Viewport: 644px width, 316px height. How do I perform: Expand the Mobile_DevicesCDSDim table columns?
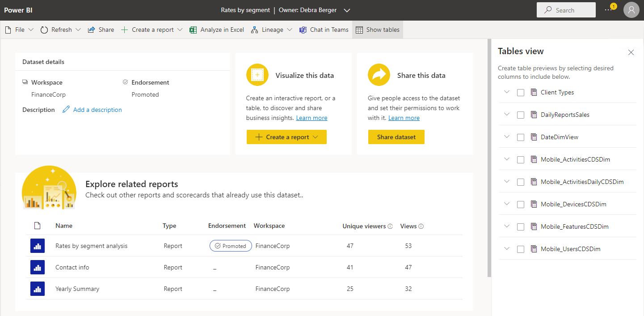(506, 204)
